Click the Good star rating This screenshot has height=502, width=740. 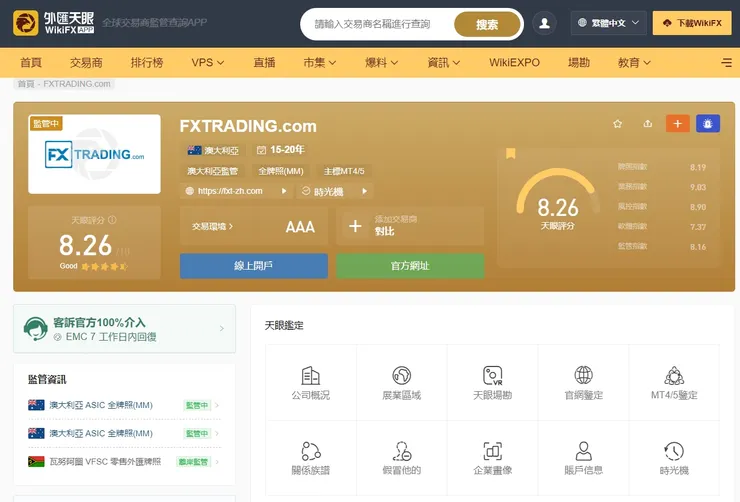[94, 266]
